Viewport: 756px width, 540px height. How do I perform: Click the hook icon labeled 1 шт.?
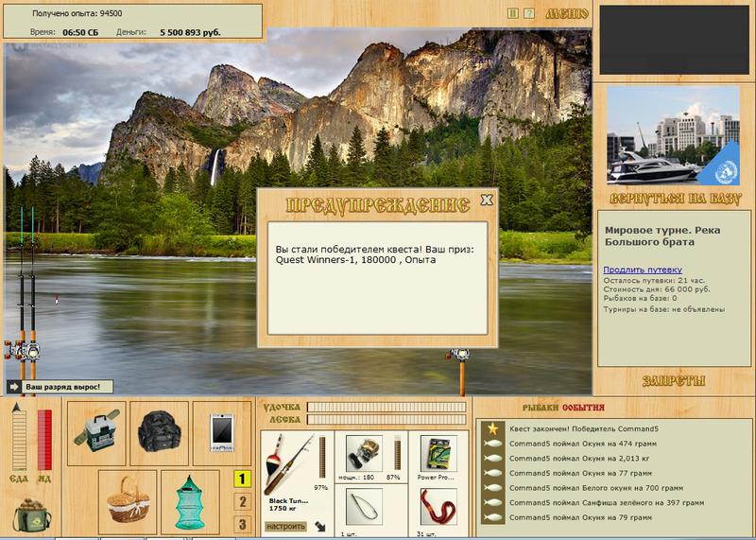[364, 507]
